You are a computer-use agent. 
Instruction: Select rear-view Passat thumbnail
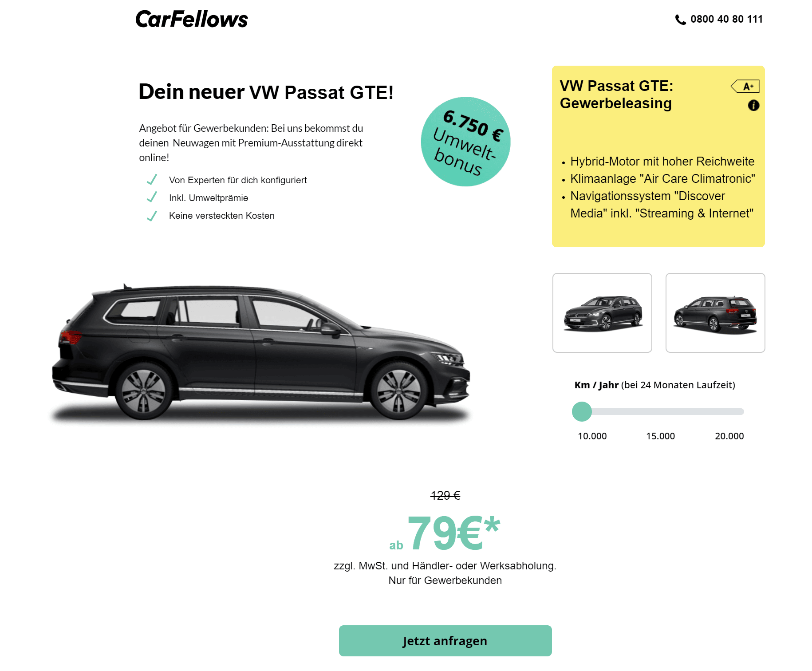pyautogui.click(x=715, y=313)
